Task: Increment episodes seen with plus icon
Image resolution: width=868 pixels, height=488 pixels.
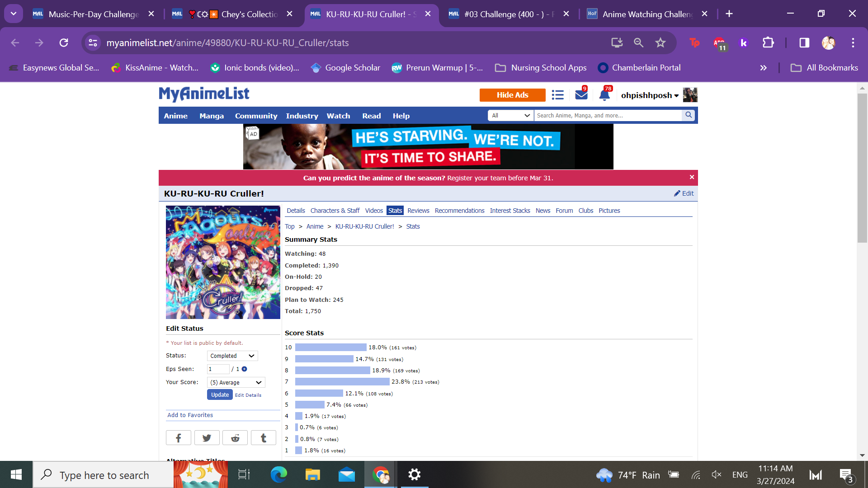Action: (x=245, y=369)
